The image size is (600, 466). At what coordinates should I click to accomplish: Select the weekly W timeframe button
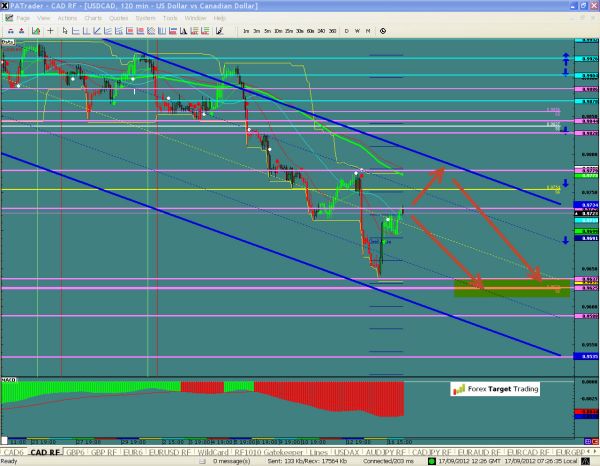[358, 32]
